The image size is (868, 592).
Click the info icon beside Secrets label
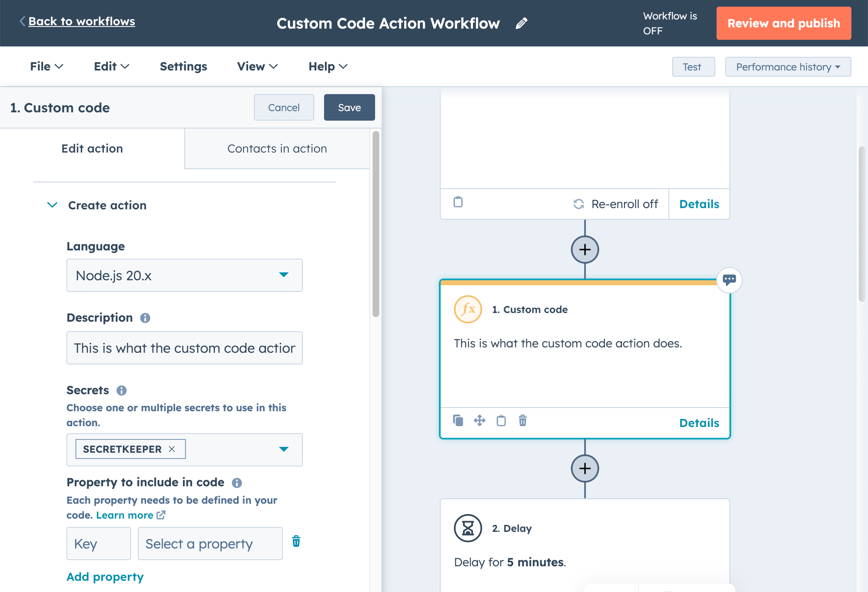pos(122,391)
